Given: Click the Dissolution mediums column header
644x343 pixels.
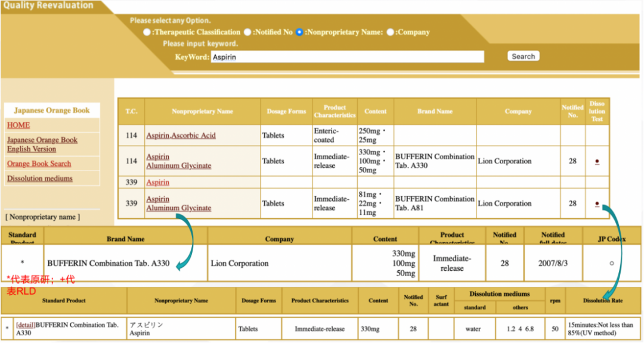Looking at the screenshot, I should pyautogui.click(x=500, y=294).
